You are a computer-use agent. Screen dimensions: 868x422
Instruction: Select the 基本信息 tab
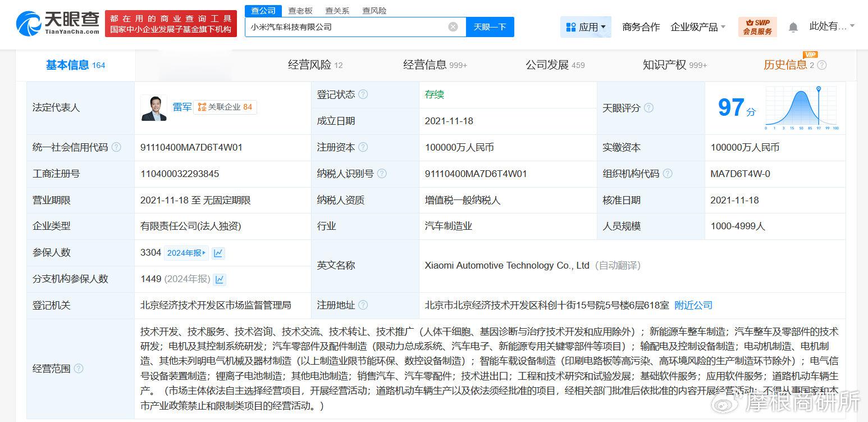point(76,65)
